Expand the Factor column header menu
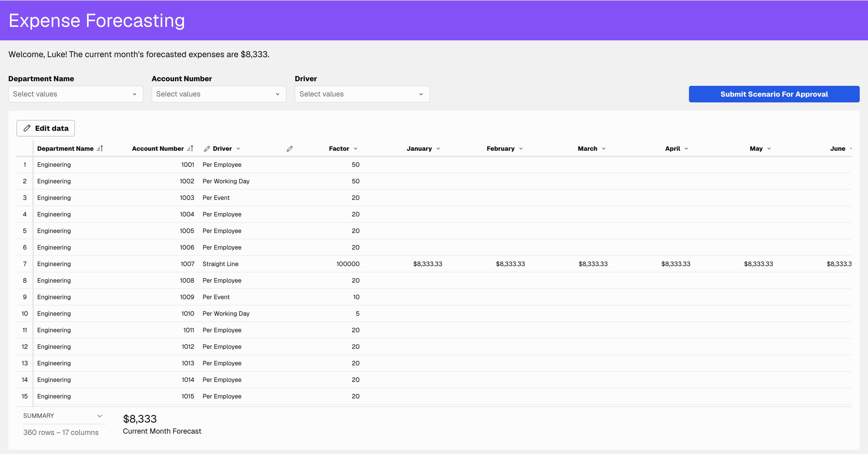 click(356, 148)
